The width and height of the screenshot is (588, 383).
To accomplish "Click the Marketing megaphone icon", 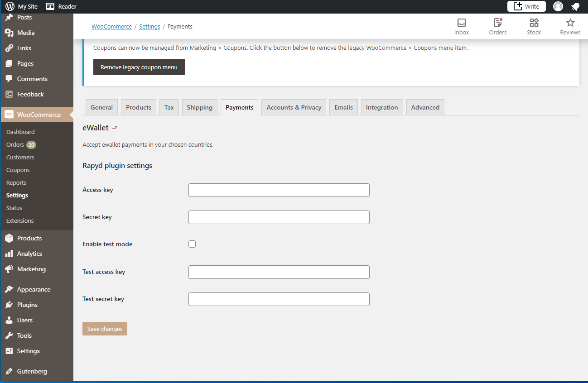I will [x=9, y=269].
